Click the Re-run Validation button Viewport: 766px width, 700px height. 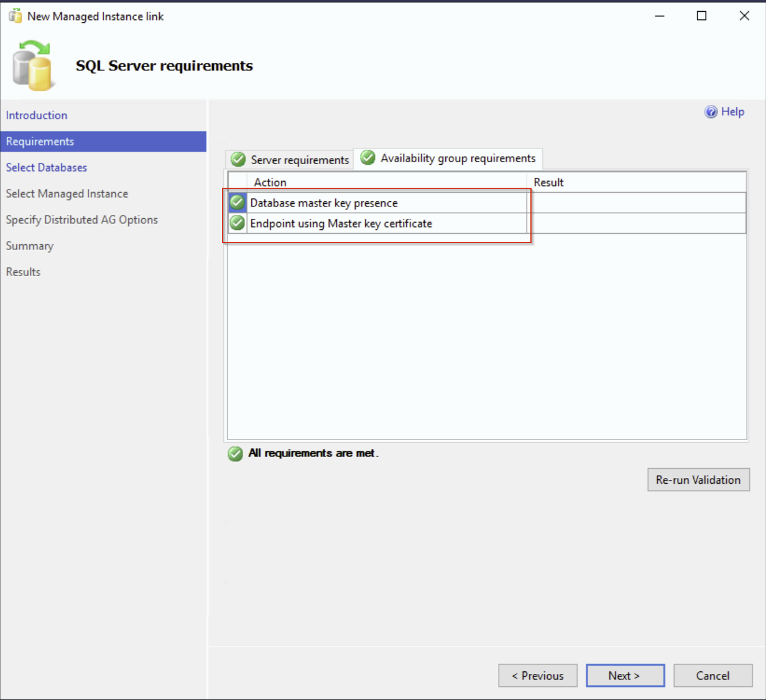point(698,480)
